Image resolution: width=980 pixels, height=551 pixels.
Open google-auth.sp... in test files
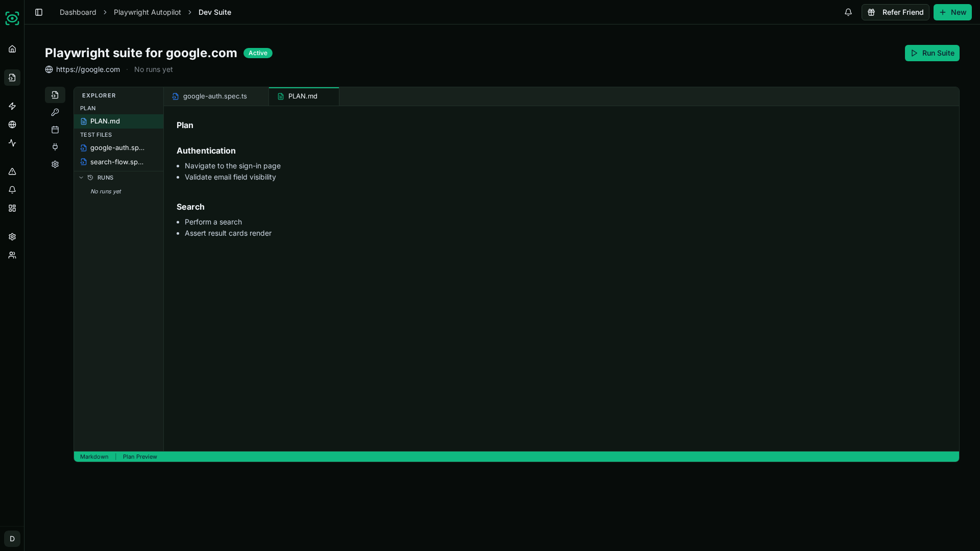click(118, 148)
